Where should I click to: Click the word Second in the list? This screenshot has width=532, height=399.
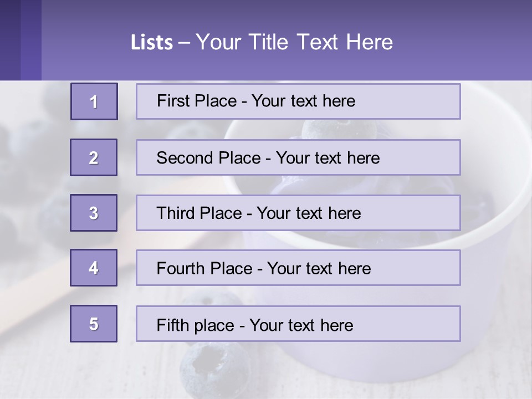click(185, 158)
